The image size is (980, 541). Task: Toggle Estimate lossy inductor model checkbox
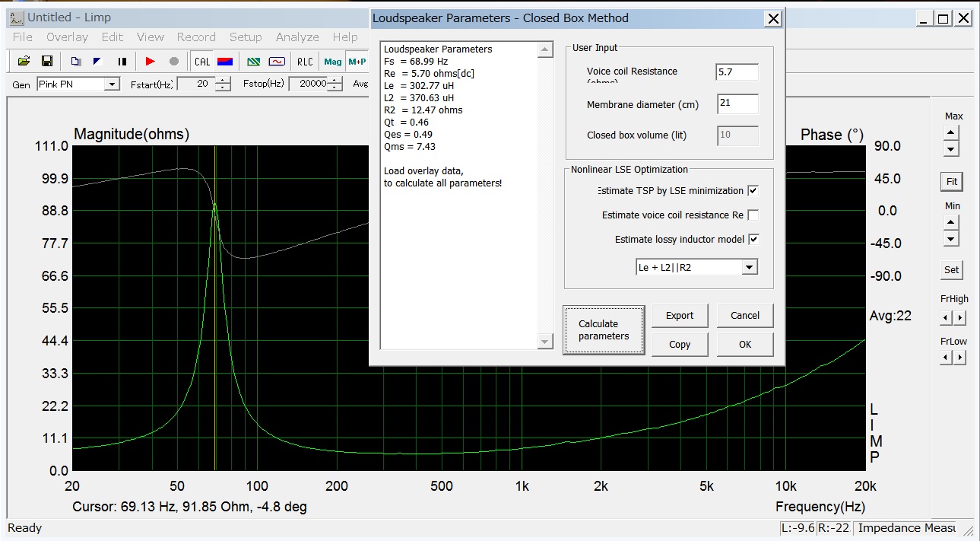click(x=753, y=240)
